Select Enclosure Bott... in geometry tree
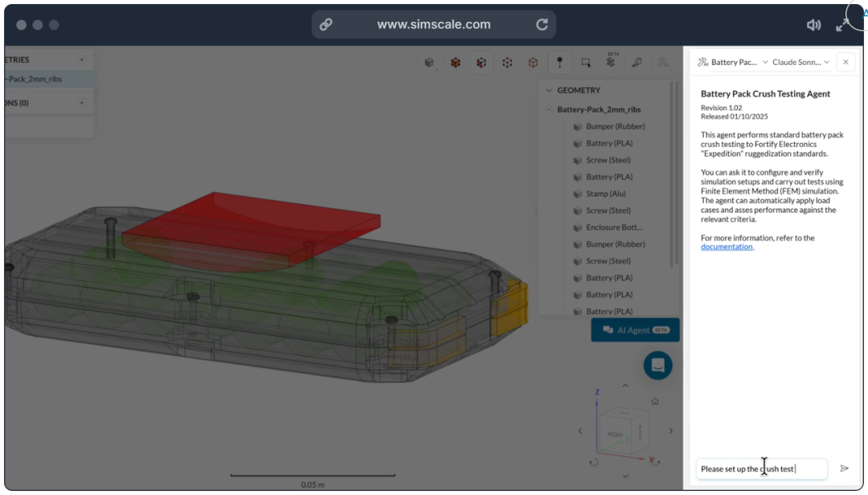Image resolution: width=868 pixels, height=495 pixels. tap(614, 227)
